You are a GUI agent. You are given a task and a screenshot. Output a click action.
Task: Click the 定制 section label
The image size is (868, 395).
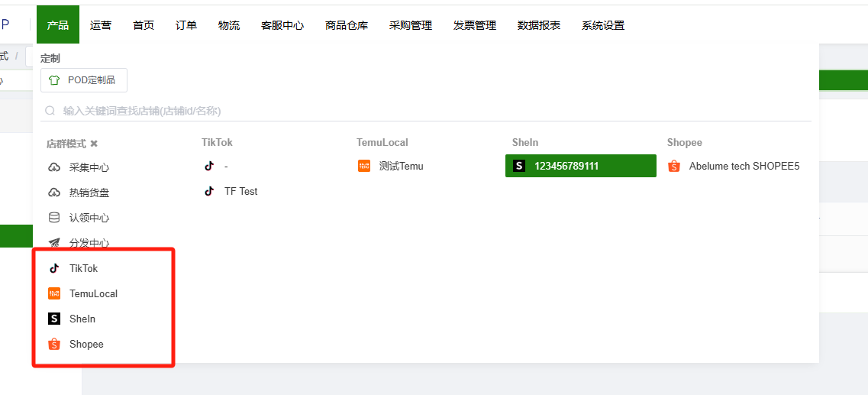(x=50, y=58)
